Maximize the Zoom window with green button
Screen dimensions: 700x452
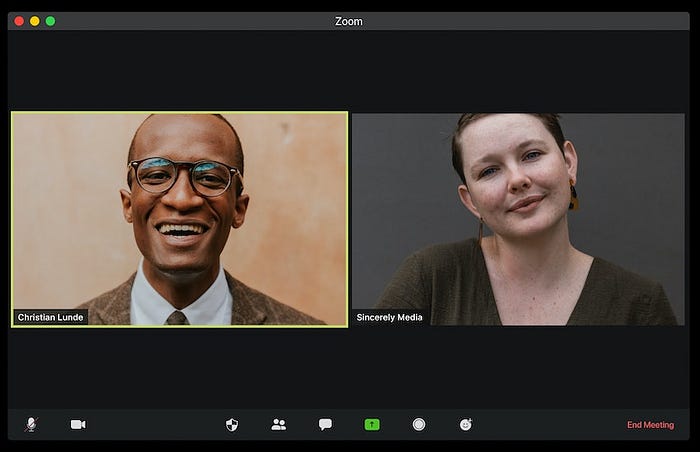pos(50,21)
